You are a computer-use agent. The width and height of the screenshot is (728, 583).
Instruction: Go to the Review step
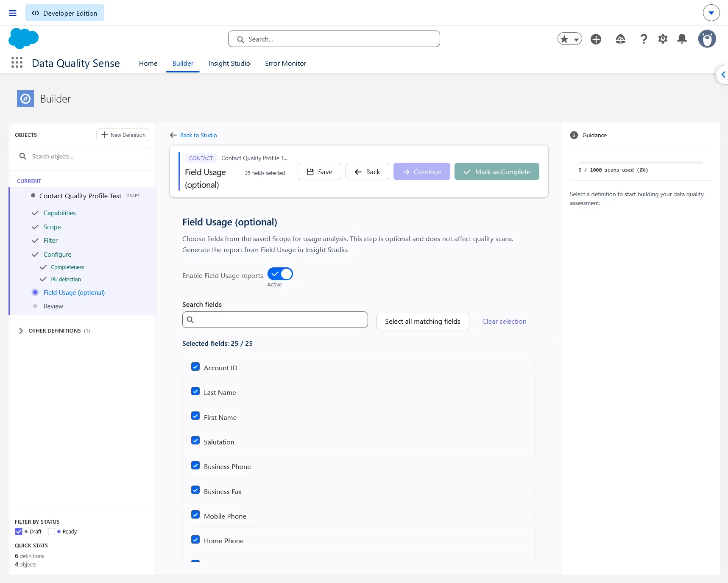53,306
